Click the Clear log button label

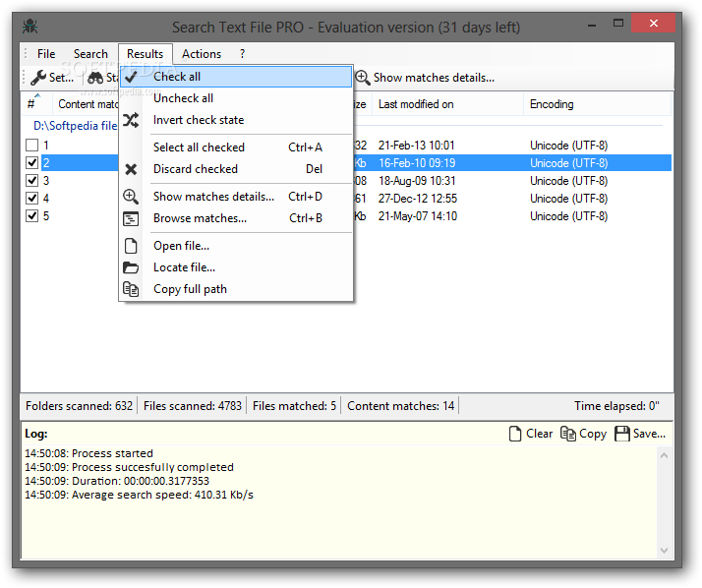pyautogui.click(x=539, y=434)
